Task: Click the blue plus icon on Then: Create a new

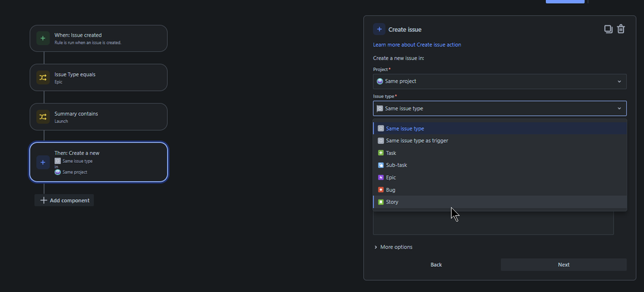Action: 43,162
